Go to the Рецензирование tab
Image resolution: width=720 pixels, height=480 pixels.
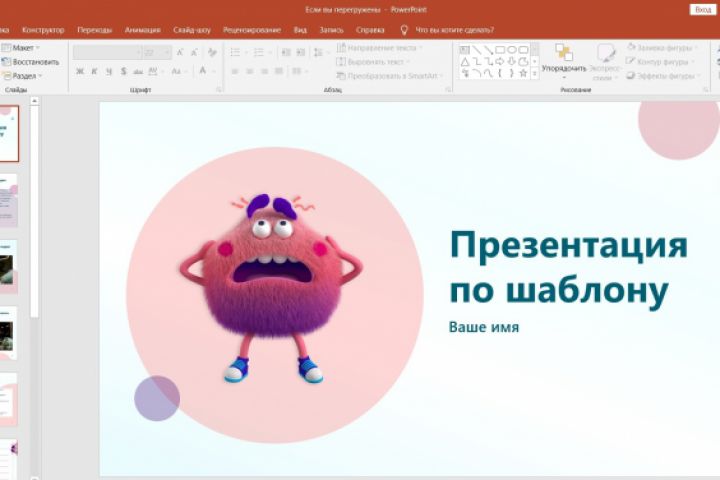click(252, 30)
